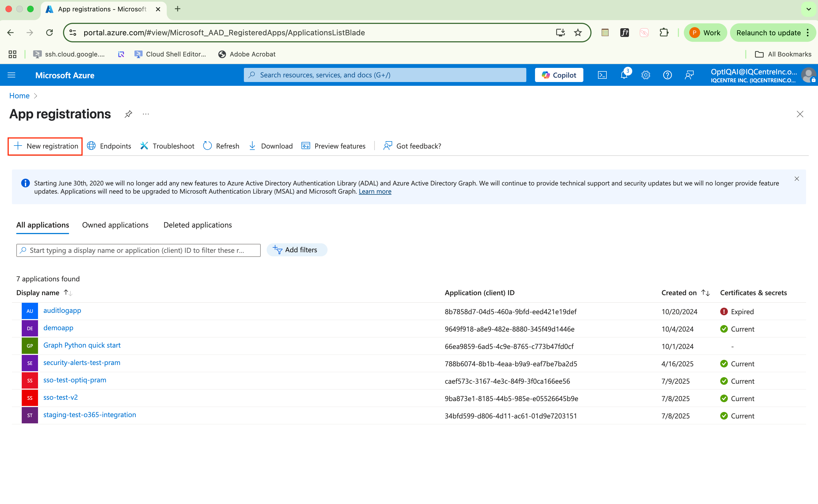Open the ssh.cloud.google bookmark

coord(69,54)
